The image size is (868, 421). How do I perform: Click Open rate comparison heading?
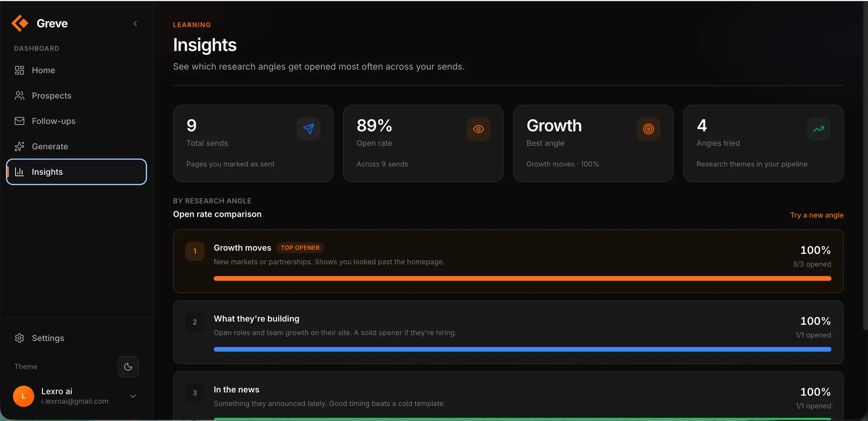pos(217,214)
